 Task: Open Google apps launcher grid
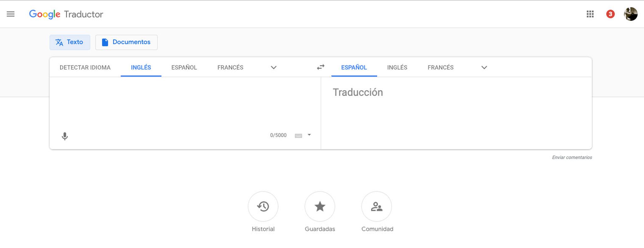pyautogui.click(x=590, y=14)
